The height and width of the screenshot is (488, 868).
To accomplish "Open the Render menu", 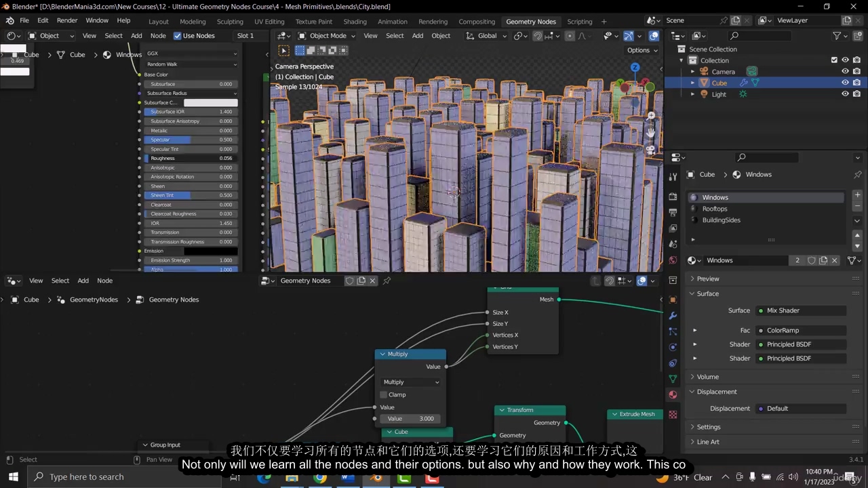I will coord(67,20).
